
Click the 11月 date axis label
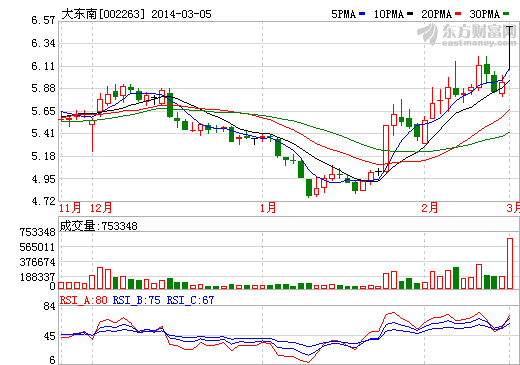(70, 208)
